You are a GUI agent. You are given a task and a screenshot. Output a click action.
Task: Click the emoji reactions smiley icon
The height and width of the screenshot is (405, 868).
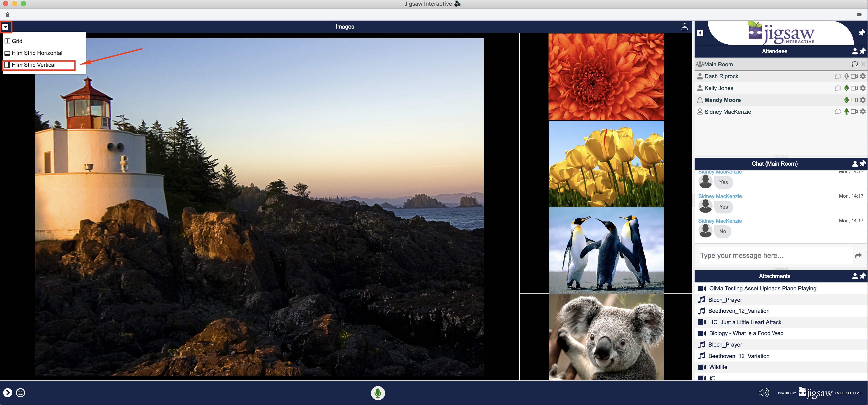pyautogui.click(x=21, y=392)
